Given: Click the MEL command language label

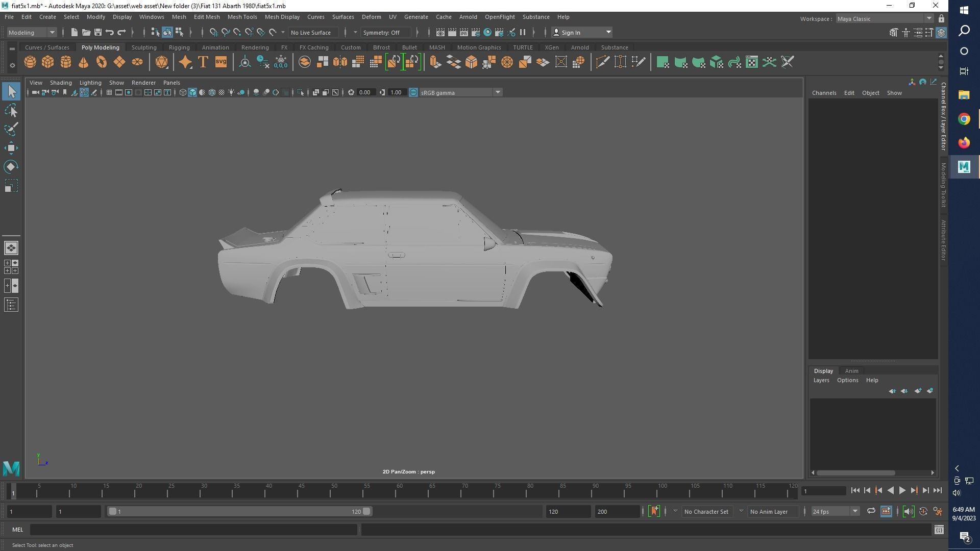Looking at the screenshot, I should click(17, 530).
